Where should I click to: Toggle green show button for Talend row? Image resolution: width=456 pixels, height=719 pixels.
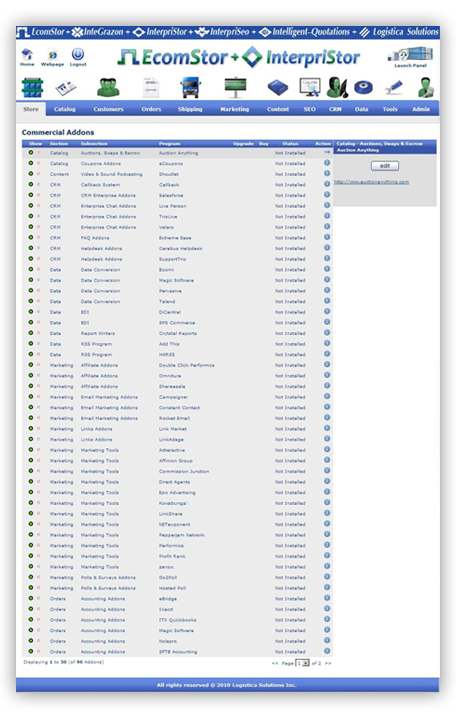[x=31, y=301]
